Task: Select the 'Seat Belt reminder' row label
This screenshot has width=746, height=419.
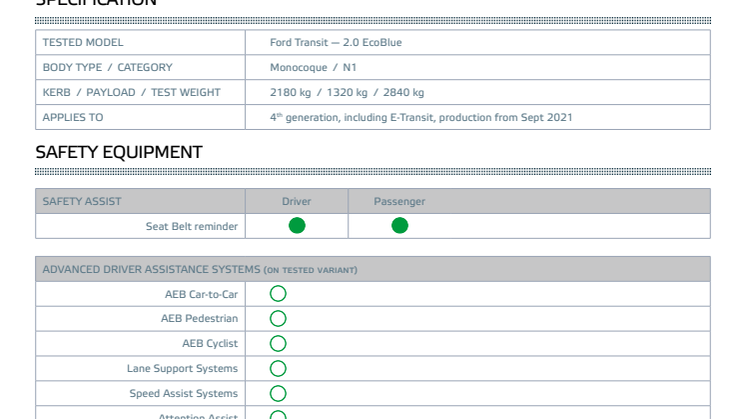Action: point(192,226)
